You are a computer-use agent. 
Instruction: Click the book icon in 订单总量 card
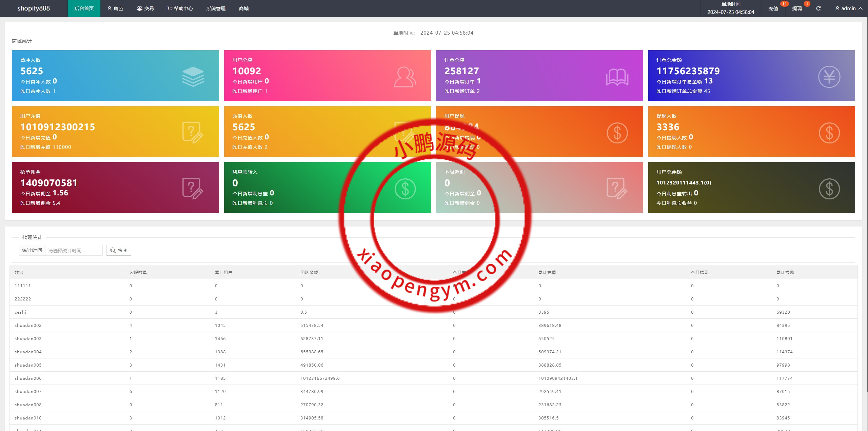tap(617, 77)
